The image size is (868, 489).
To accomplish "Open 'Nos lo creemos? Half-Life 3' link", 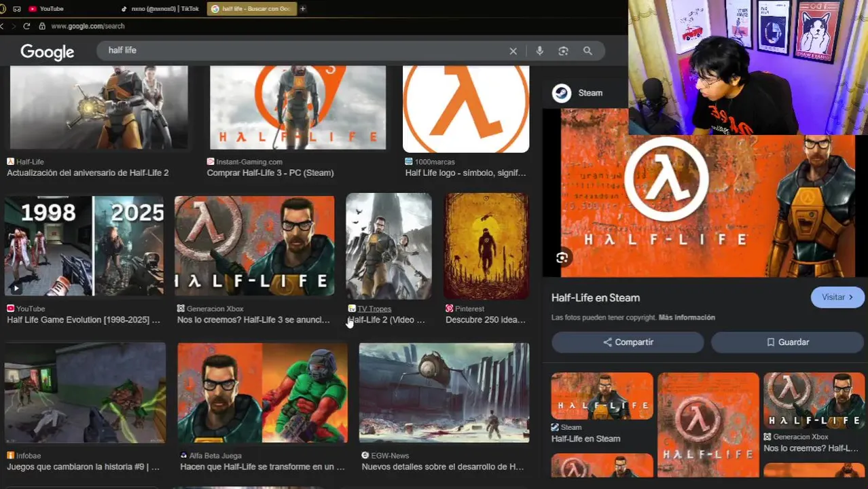I will [x=253, y=320].
